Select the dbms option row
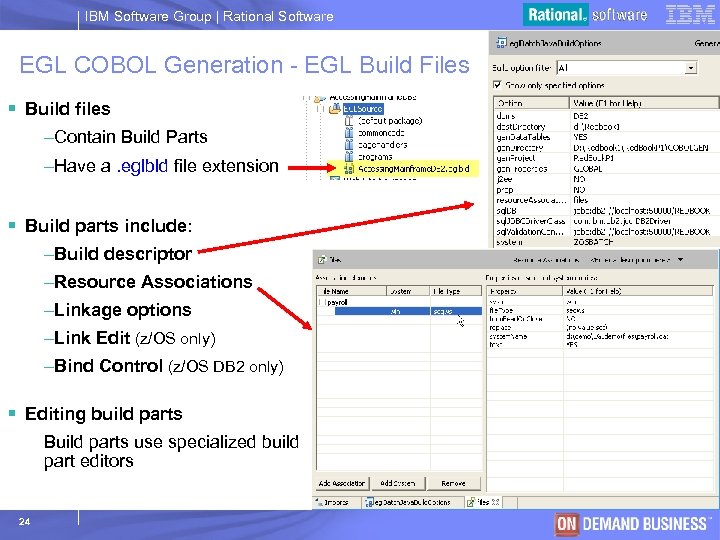Viewport: 720px width, 540px height. tap(606, 116)
